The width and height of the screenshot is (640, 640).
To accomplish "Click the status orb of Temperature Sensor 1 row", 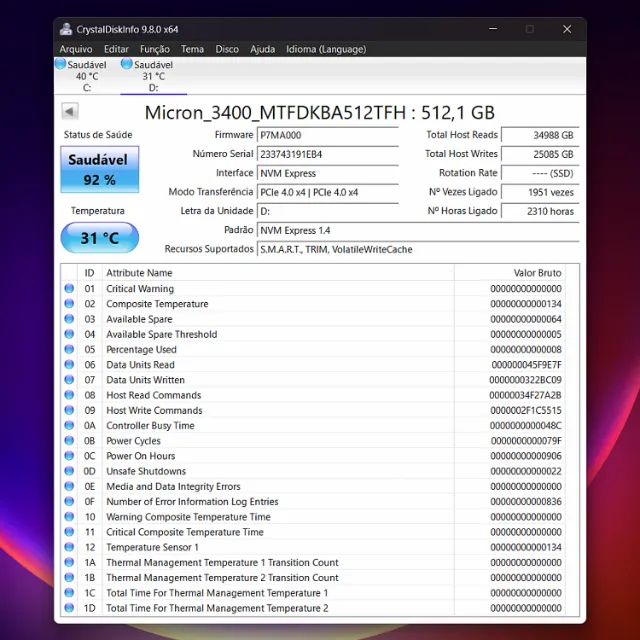I will pos(69,547).
